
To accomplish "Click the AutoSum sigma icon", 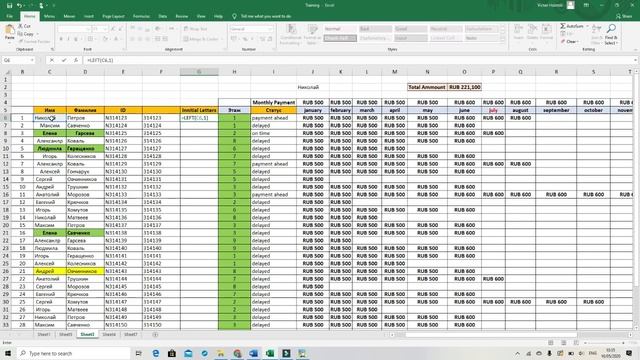I will click(563, 26).
